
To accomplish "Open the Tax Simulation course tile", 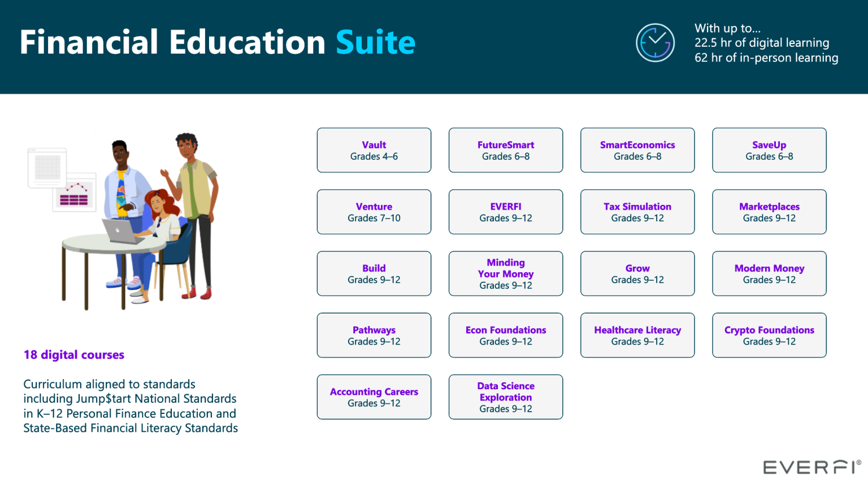I will tap(637, 212).
